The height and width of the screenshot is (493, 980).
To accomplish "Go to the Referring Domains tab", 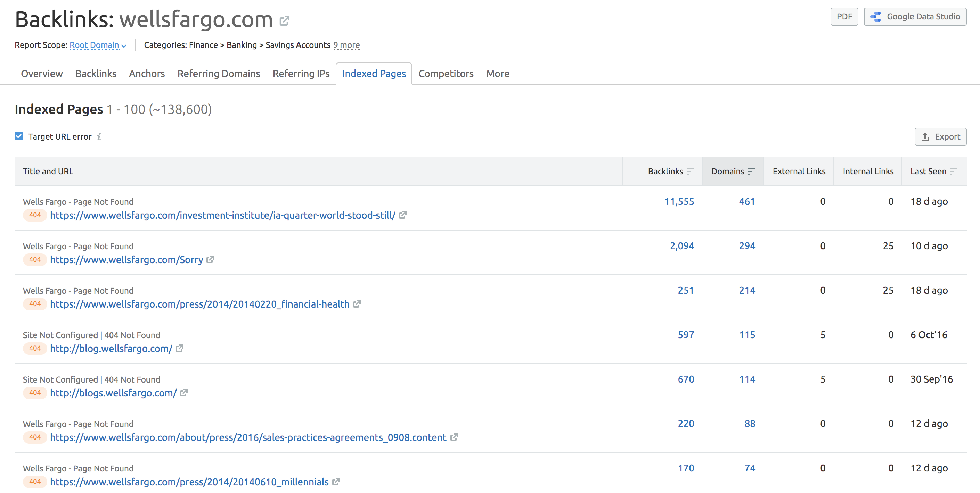I will [219, 74].
